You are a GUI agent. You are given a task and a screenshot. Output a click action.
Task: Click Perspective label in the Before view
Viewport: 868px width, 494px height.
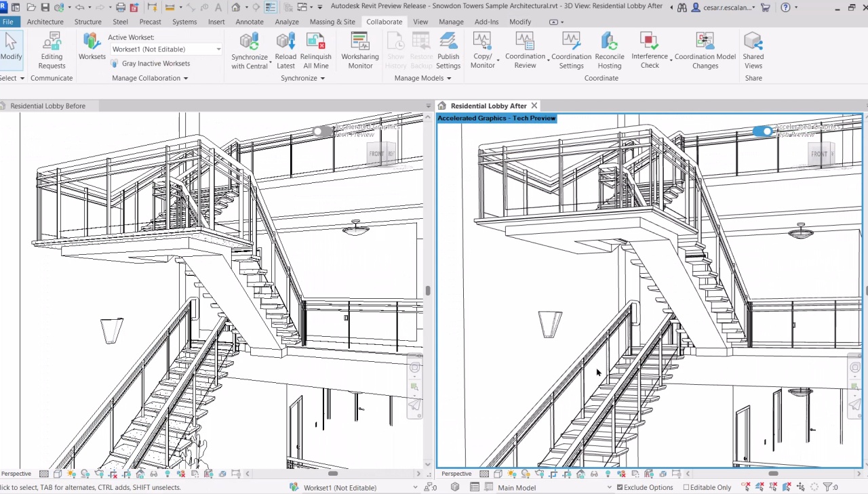pyautogui.click(x=16, y=474)
